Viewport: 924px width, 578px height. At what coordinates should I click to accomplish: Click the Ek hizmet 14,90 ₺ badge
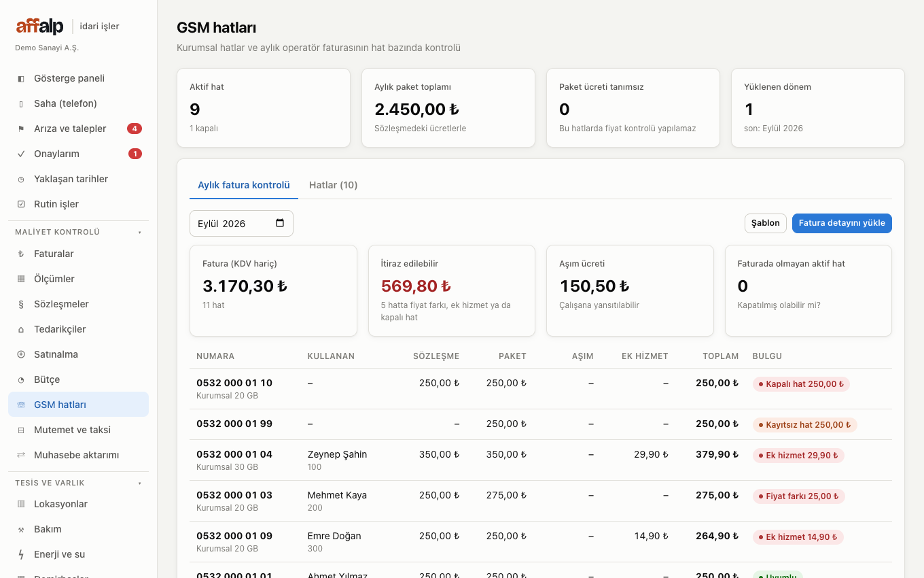(798, 537)
